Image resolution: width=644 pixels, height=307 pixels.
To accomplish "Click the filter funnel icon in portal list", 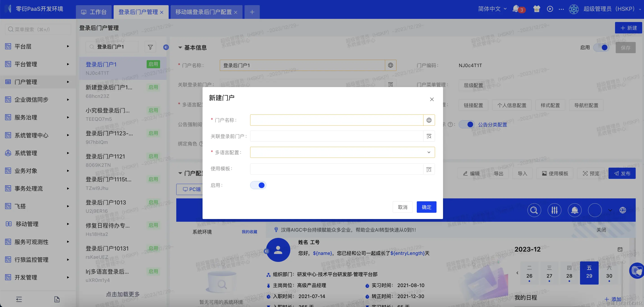I will (x=150, y=47).
